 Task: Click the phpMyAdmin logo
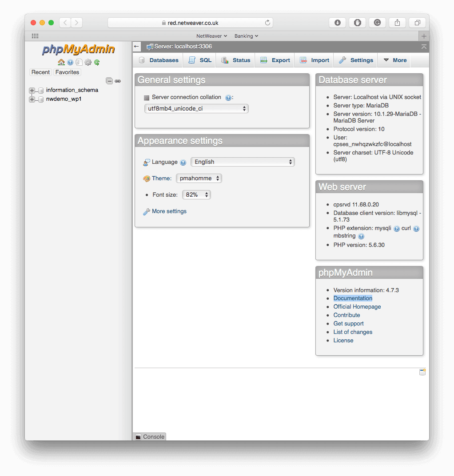[78, 49]
